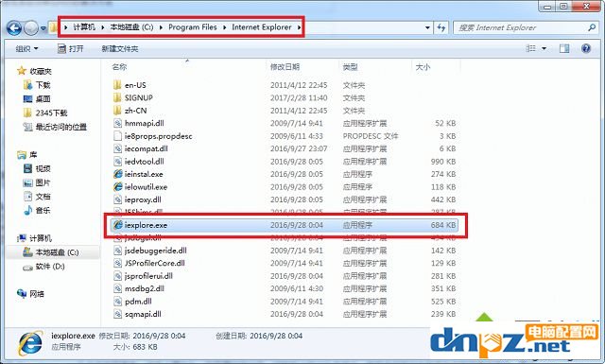Select 本地磁盘 (C:) in the breadcrumb
Screen dimensions: 605x364
131,27
